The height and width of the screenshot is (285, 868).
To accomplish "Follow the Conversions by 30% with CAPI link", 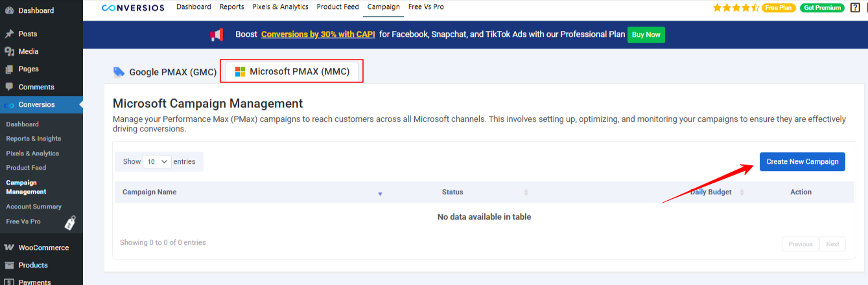I will coord(318,34).
